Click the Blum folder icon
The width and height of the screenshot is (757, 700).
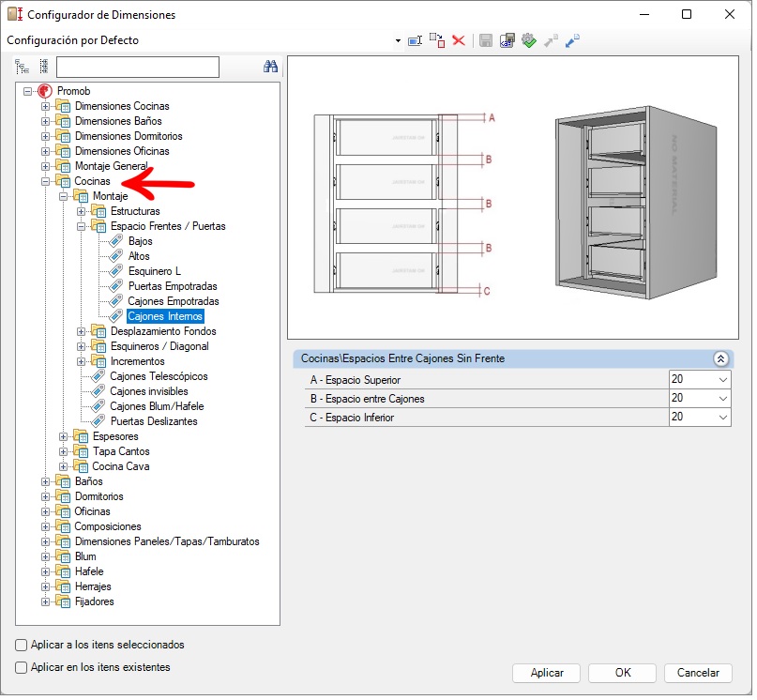tap(63, 556)
